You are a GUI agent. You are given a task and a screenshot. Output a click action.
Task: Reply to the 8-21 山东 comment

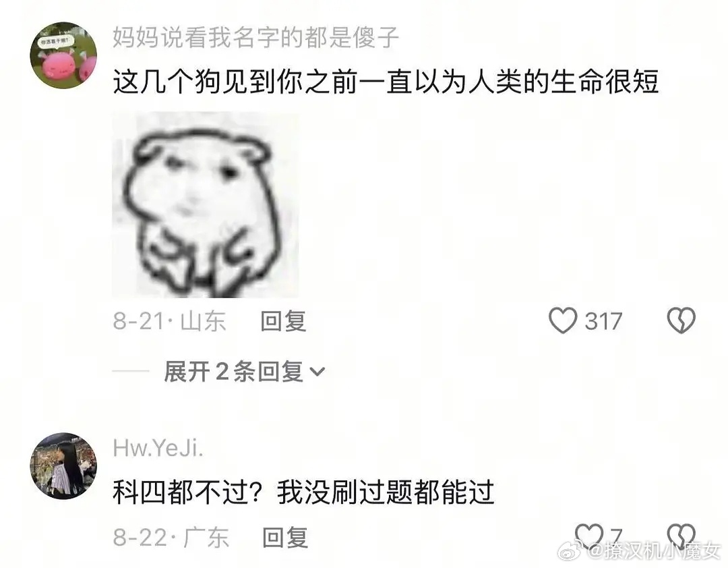283,321
